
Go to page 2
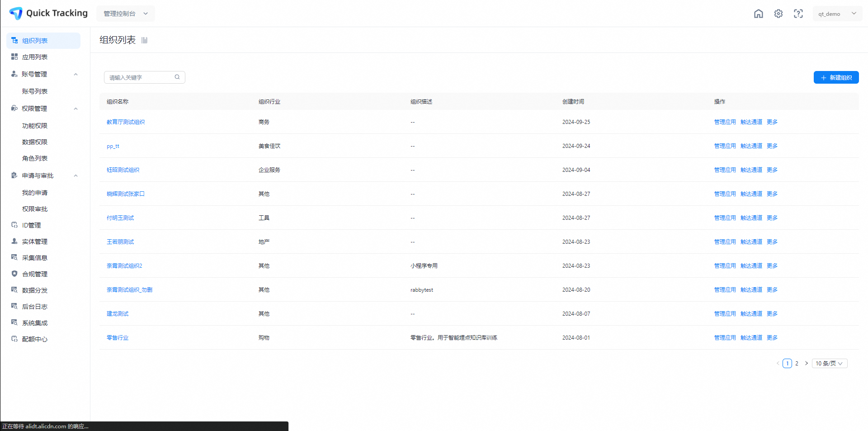coord(797,363)
